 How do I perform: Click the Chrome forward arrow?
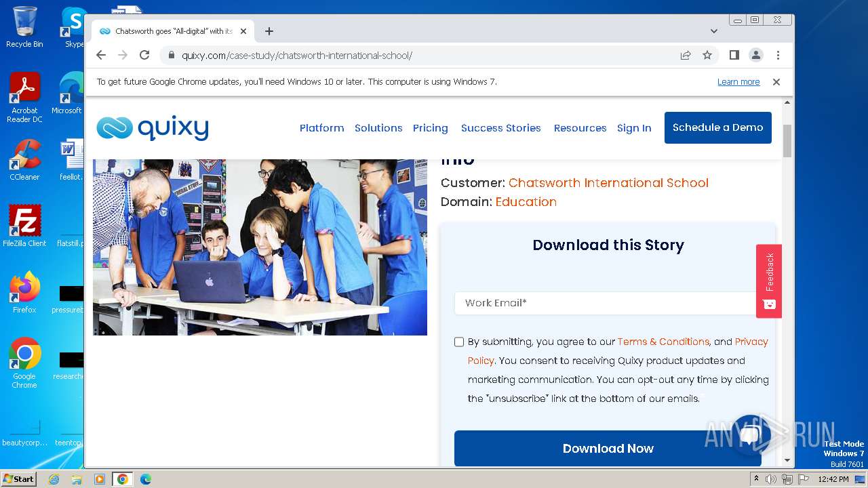(x=123, y=55)
